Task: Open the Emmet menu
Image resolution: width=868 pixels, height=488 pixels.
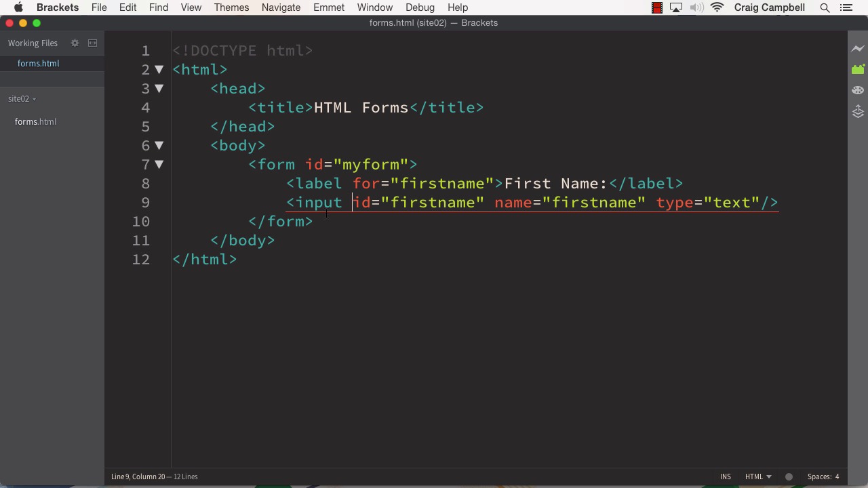Action: [x=329, y=7]
